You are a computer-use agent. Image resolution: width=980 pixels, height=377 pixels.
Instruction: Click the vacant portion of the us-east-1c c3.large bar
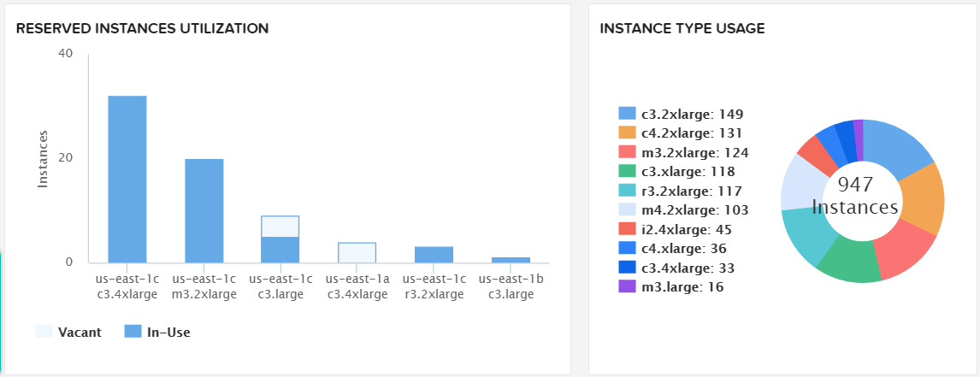280,227
